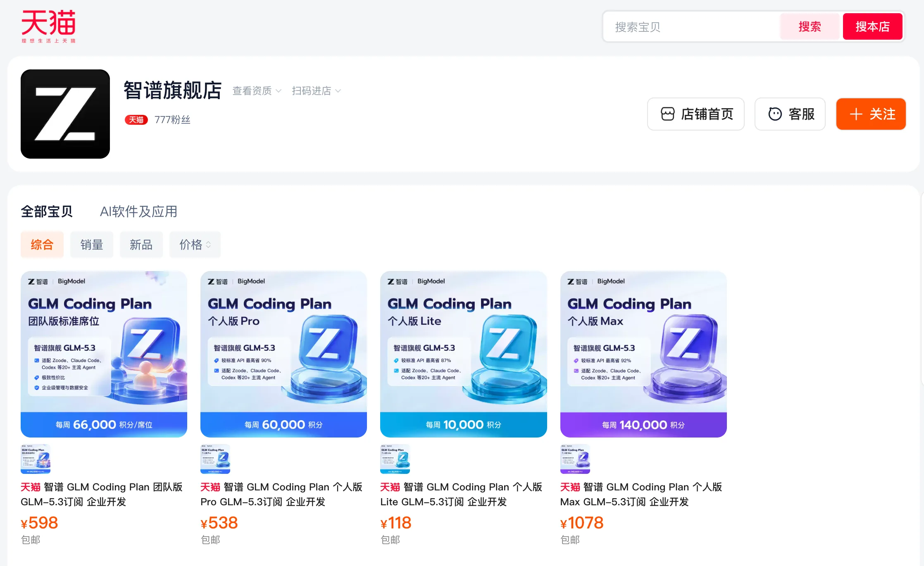Click the ¥118 price
924x566 pixels.
[x=396, y=523]
